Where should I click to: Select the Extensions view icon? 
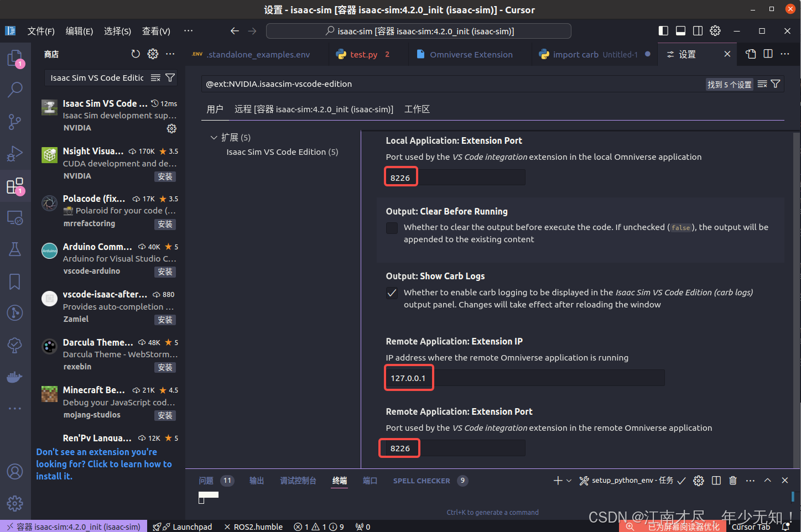[x=15, y=186]
